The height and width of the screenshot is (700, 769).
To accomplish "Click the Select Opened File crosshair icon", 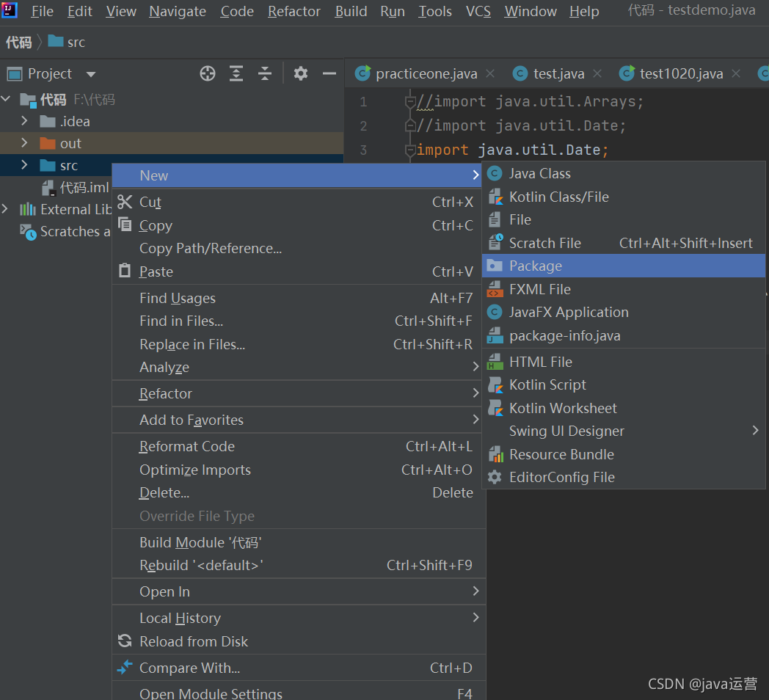I will (x=208, y=73).
